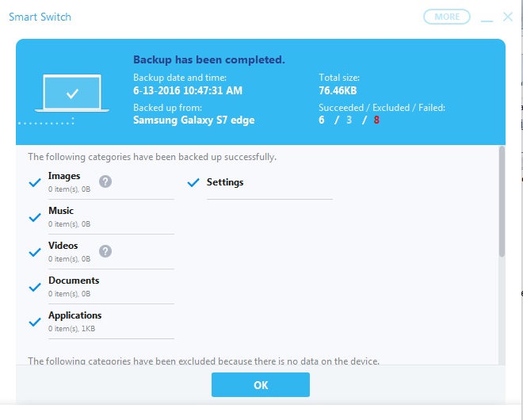Viewport: 523px width, 420px height.
Task: Click the total size value 76.46KB
Action: tap(338, 90)
